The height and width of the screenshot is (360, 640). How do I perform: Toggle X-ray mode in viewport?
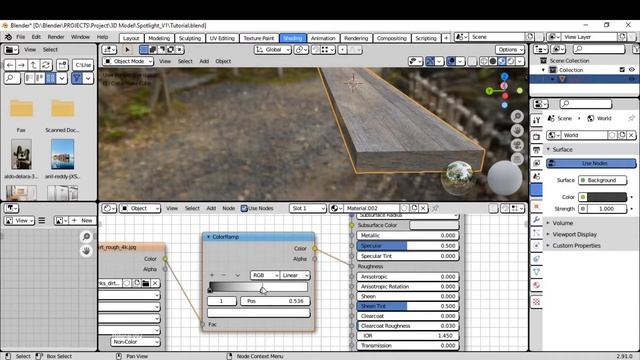pos(472,61)
